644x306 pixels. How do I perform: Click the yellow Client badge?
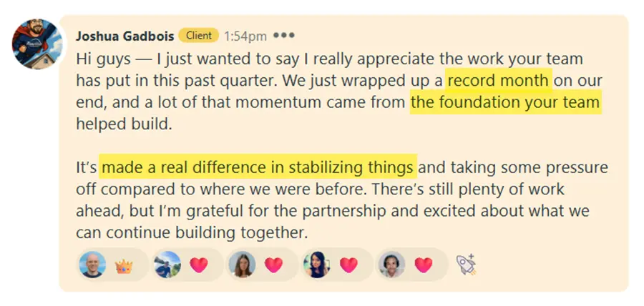pos(198,35)
